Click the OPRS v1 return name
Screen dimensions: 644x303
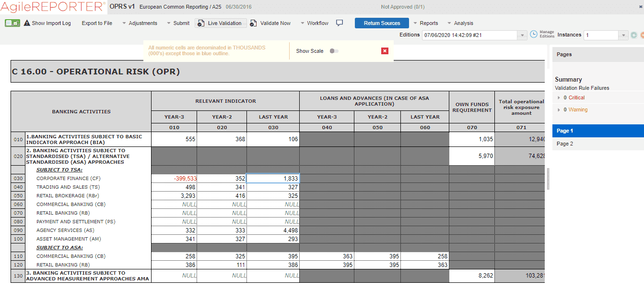coord(122,7)
